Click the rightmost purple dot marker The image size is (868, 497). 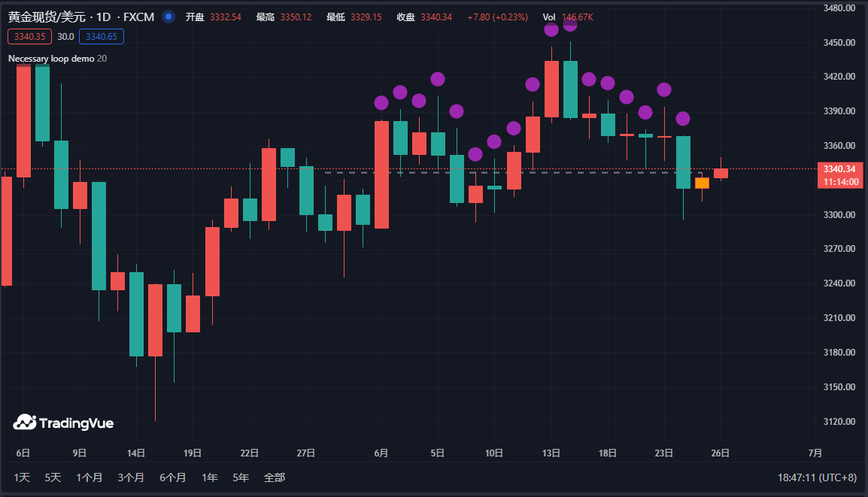(x=683, y=119)
